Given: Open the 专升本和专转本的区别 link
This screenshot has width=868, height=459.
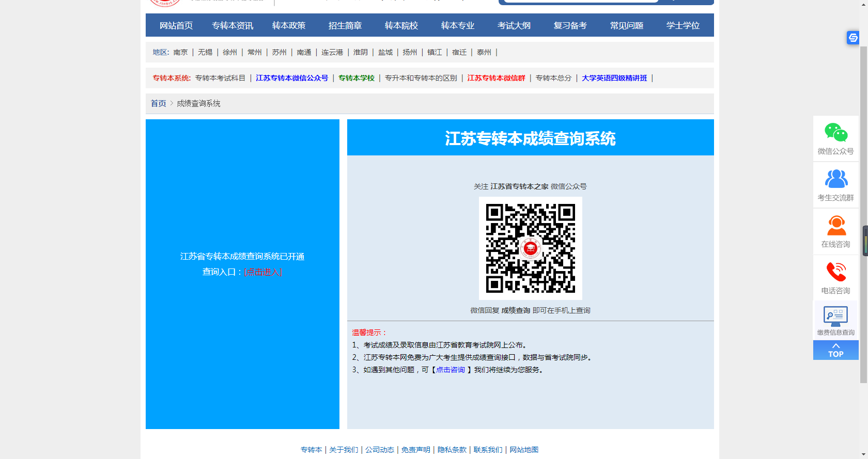Looking at the screenshot, I should coord(421,78).
